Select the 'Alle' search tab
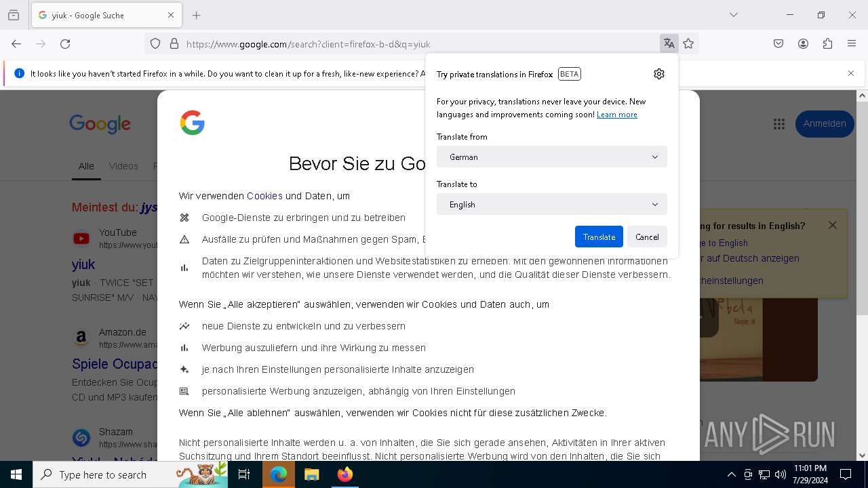Viewport: 868px width, 488px height. [86, 166]
